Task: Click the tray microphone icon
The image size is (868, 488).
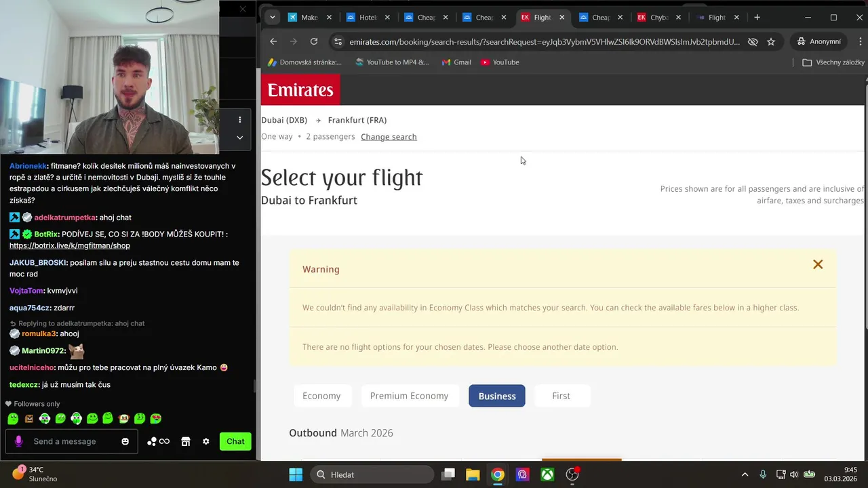Action: click(763, 474)
